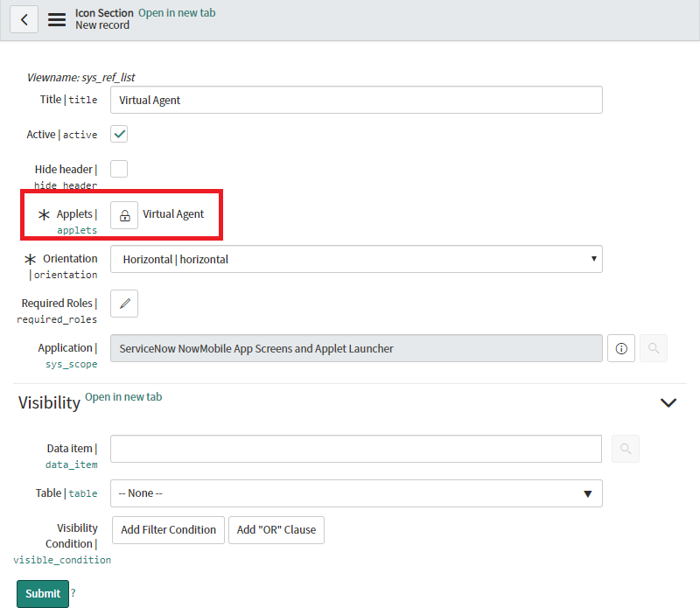
Task: Open the Orientation dropdown
Action: (x=356, y=259)
